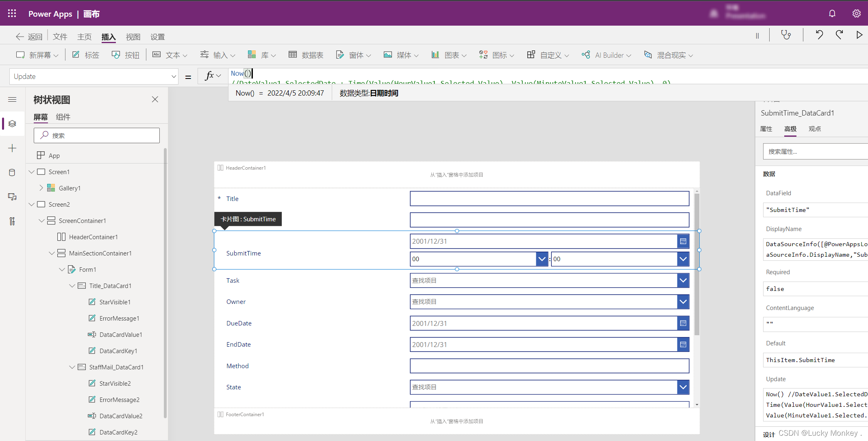This screenshot has width=868, height=441.
Task: Open the 文件 menu
Action: 60,37
